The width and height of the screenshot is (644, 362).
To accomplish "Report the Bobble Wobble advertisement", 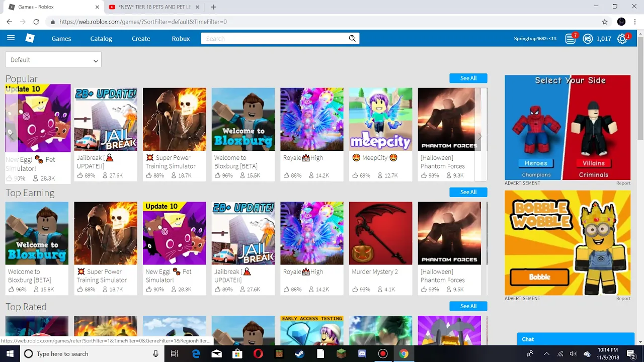I will 623,298.
